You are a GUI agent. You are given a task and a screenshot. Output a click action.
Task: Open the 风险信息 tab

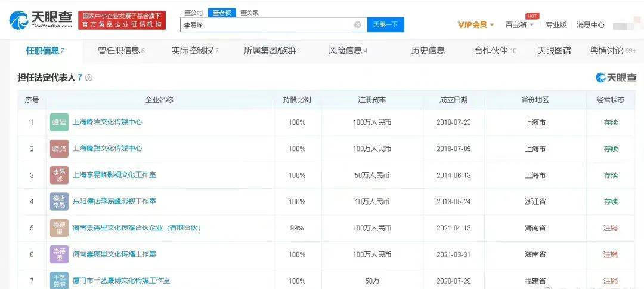coord(348,51)
